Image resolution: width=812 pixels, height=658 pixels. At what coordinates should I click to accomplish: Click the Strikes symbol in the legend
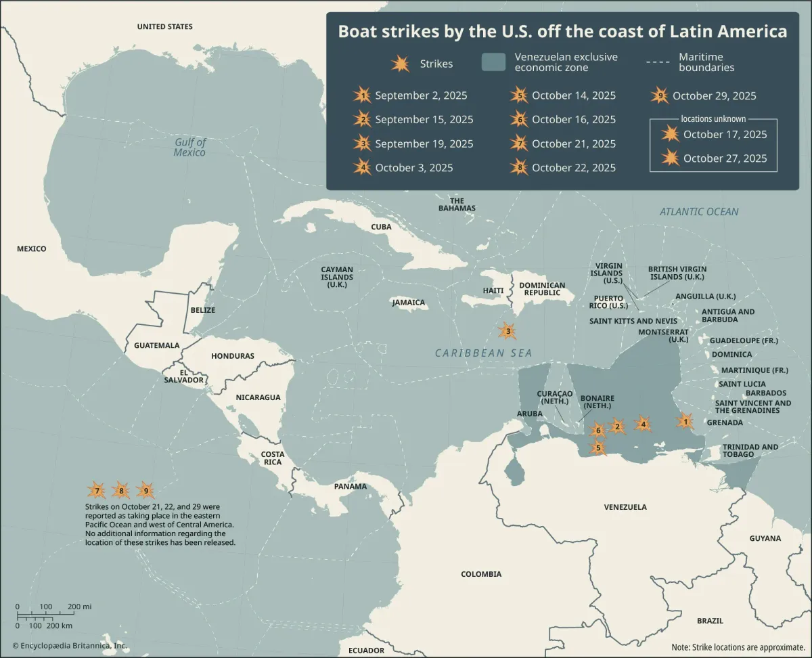(401, 64)
